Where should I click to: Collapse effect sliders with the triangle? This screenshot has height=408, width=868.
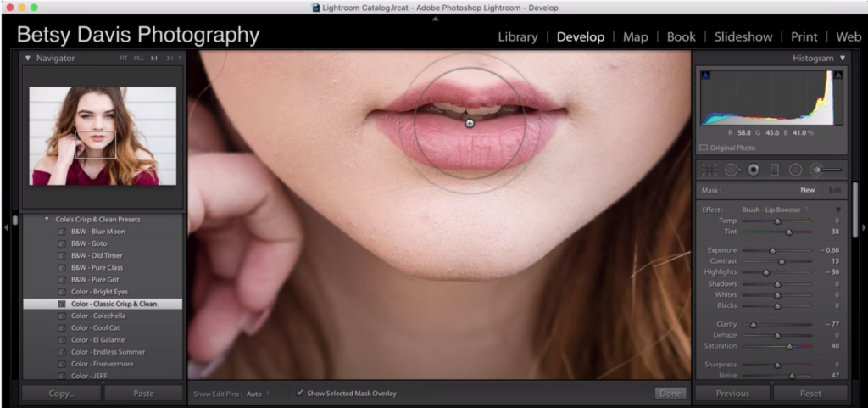point(838,210)
